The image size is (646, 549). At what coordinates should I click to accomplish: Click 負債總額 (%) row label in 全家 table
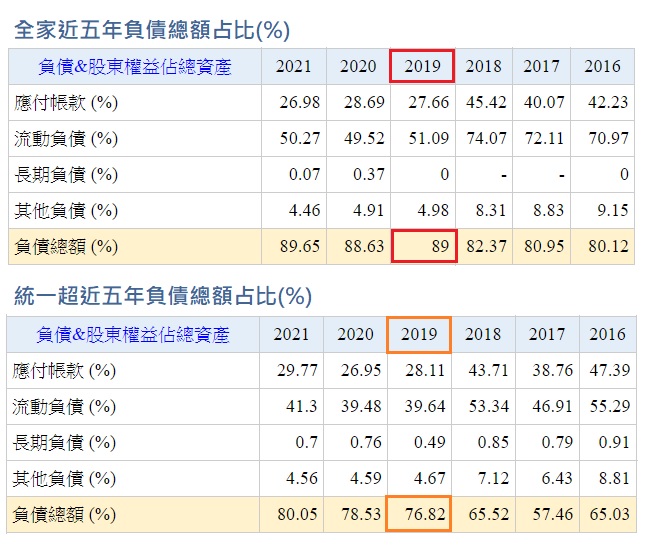pos(66,247)
